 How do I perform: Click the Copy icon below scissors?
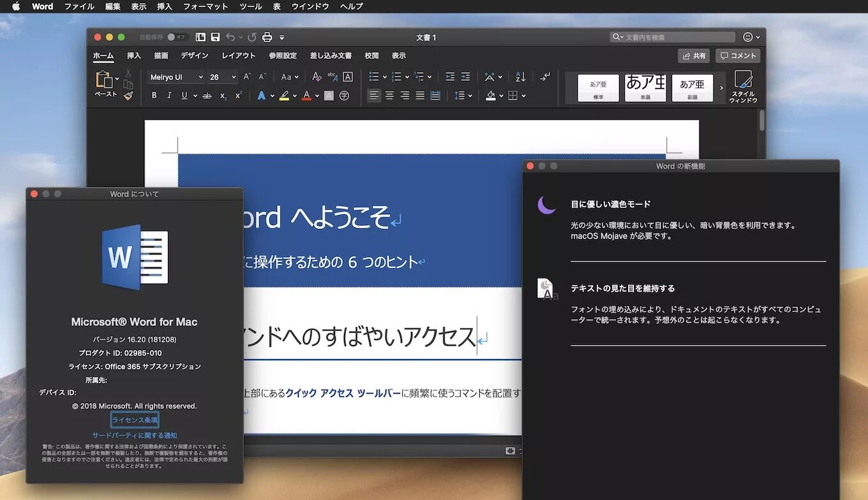(x=128, y=84)
